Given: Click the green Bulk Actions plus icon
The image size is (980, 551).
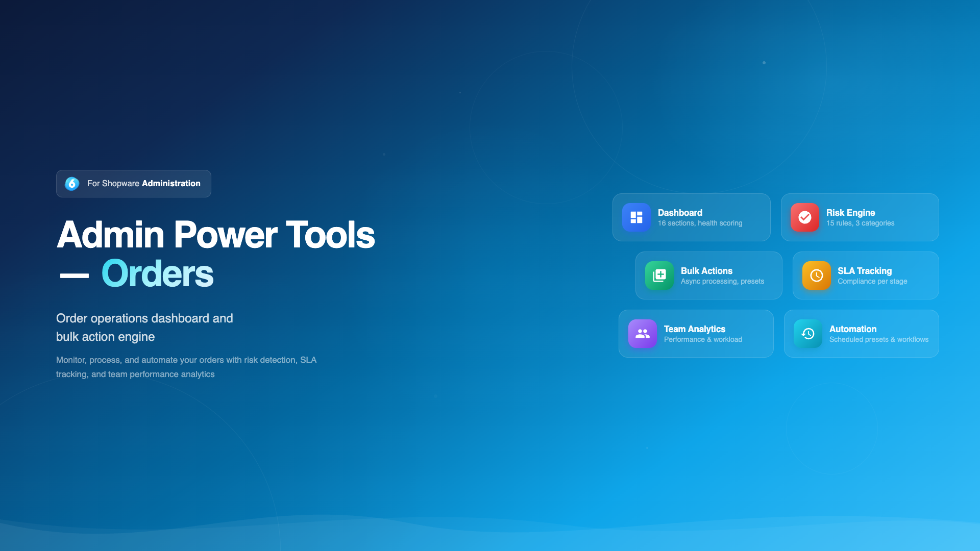Looking at the screenshot, I should coord(659,275).
